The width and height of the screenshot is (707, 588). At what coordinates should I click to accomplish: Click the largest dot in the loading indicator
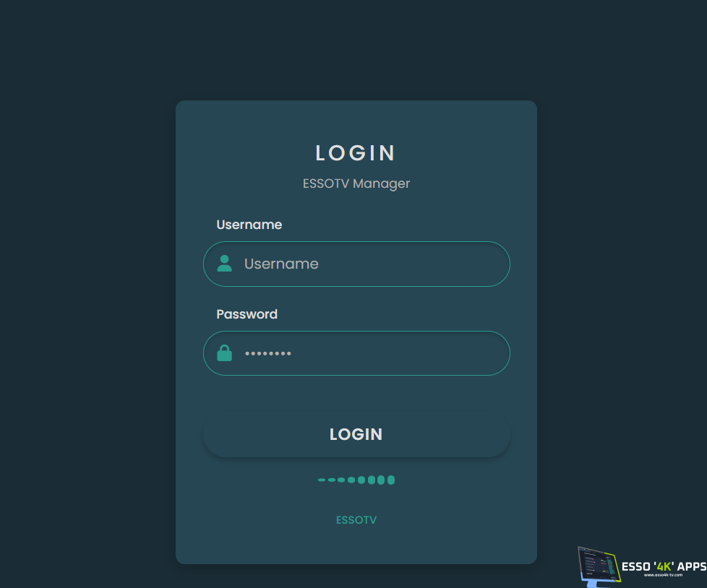pyautogui.click(x=391, y=480)
